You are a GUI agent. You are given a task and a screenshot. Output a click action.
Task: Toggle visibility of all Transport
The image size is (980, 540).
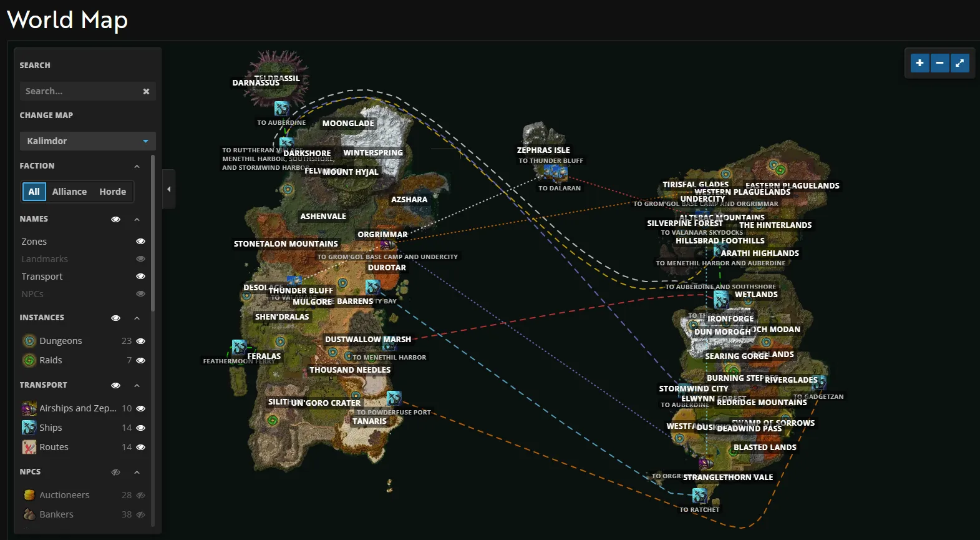tap(115, 385)
